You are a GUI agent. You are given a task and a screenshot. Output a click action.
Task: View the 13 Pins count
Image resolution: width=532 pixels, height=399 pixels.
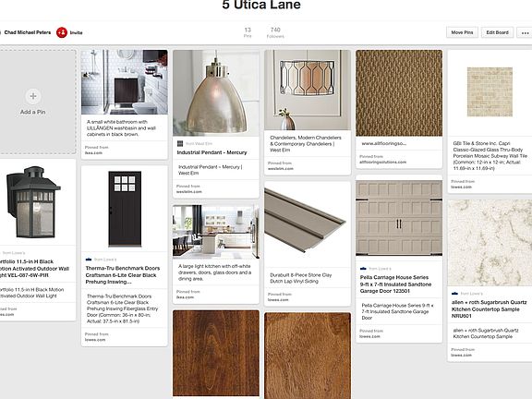[x=248, y=32]
